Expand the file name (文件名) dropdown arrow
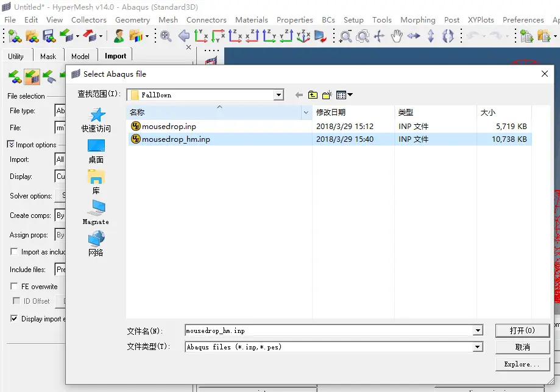This screenshot has height=392, width=560. pyautogui.click(x=478, y=331)
